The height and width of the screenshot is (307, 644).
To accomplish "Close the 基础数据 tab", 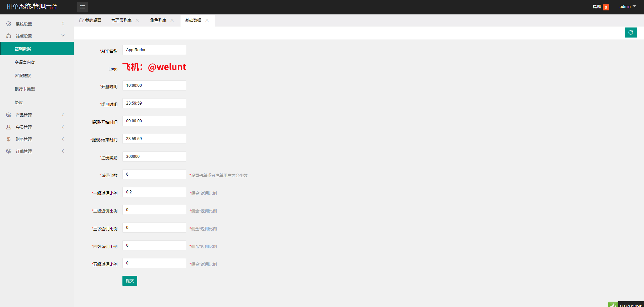I will pyautogui.click(x=207, y=20).
